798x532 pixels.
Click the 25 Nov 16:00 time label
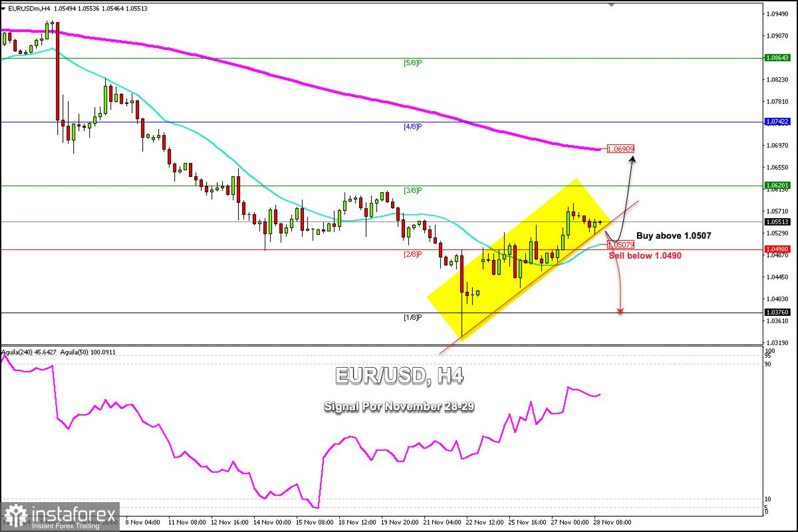click(x=528, y=523)
